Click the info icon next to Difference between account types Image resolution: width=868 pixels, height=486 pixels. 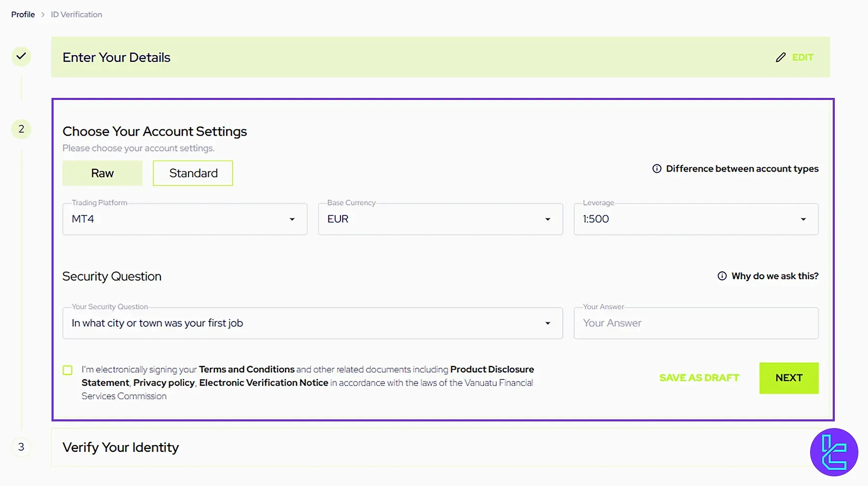657,168
